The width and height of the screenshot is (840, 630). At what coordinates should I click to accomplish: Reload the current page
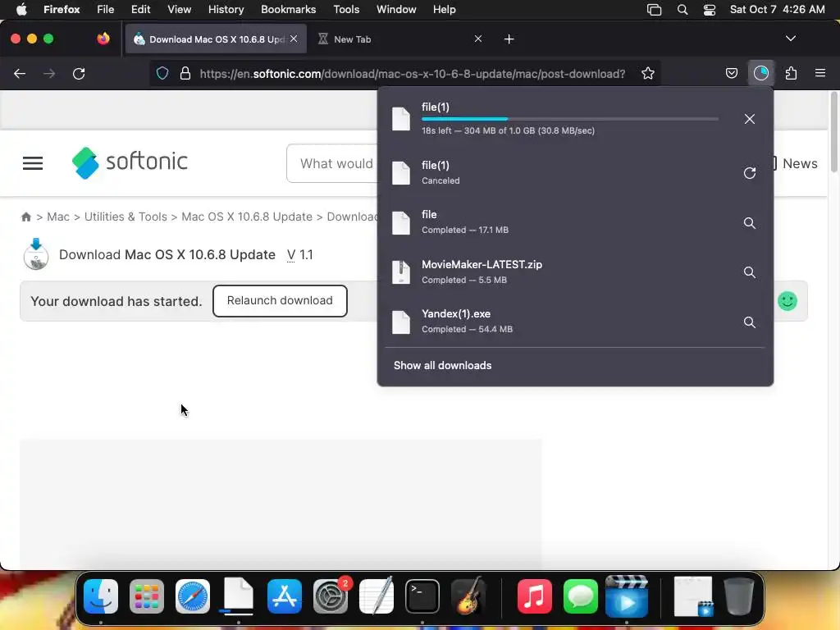pos(79,73)
